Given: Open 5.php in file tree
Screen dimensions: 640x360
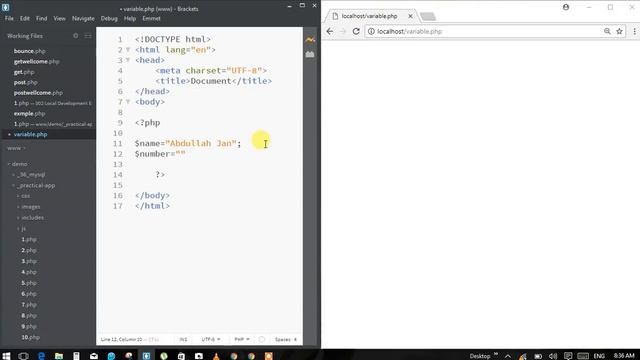Looking at the screenshot, I should coord(29,283).
